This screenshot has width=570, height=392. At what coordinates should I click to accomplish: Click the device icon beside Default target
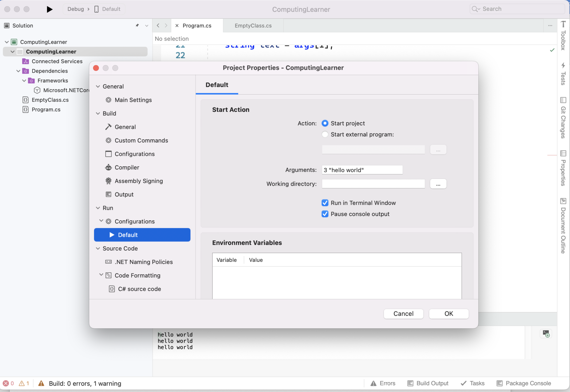pyautogui.click(x=96, y=9)
